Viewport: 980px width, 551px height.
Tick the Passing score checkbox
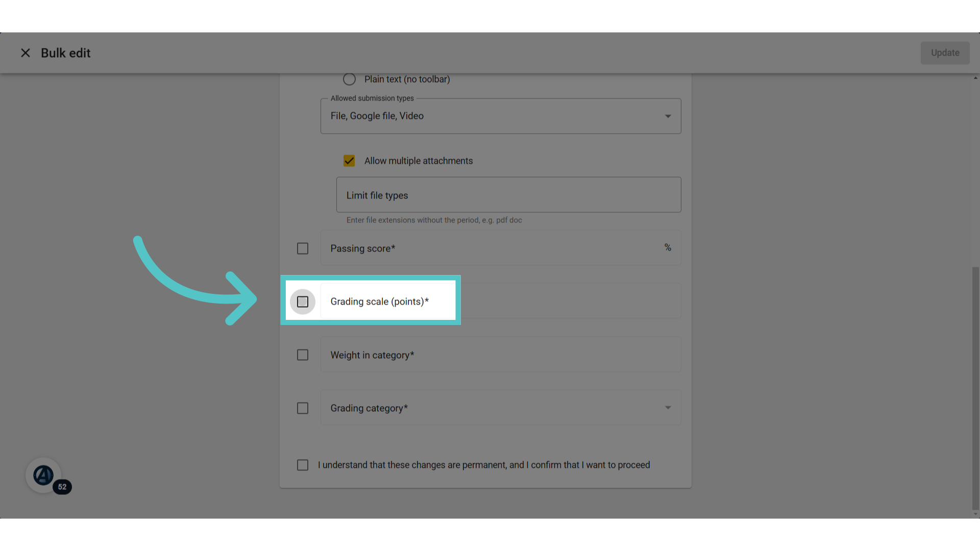(x=303, y=248)
